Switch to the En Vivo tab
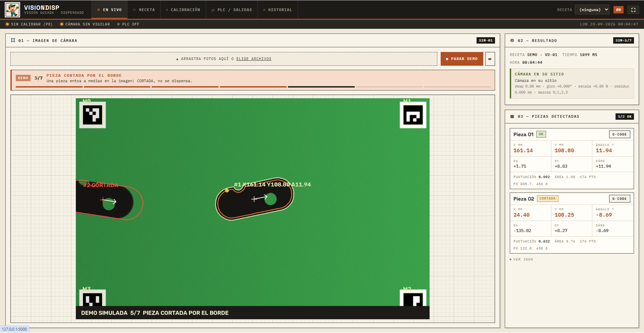This screenshot has height=333, width=644. coord(109,10)
